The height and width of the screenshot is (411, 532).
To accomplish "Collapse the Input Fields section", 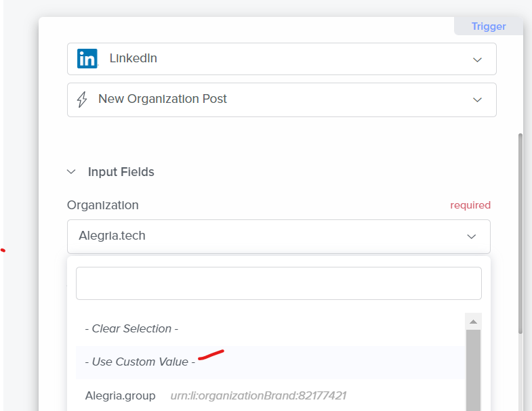I will (x=71, y=171).
